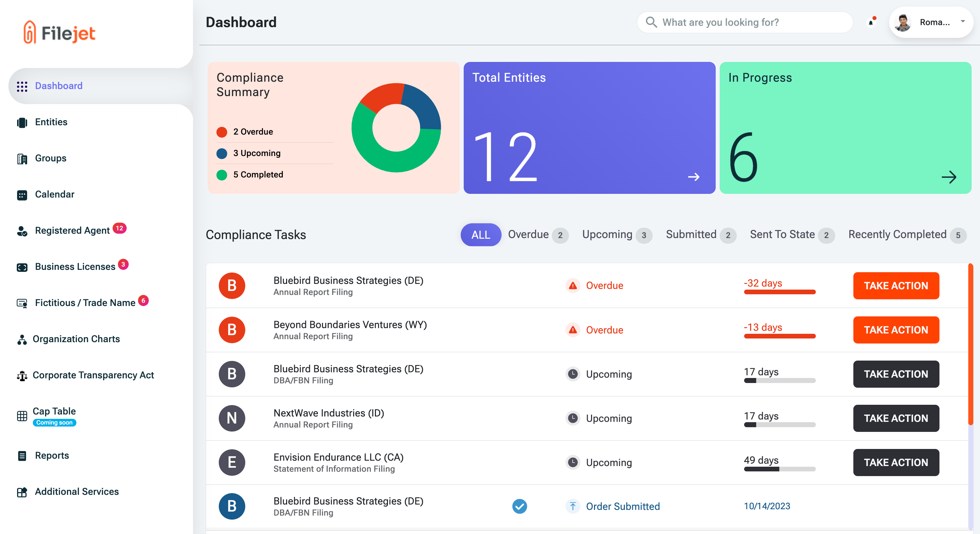Click the '-13 days' overdue text

tap(763, 327)
